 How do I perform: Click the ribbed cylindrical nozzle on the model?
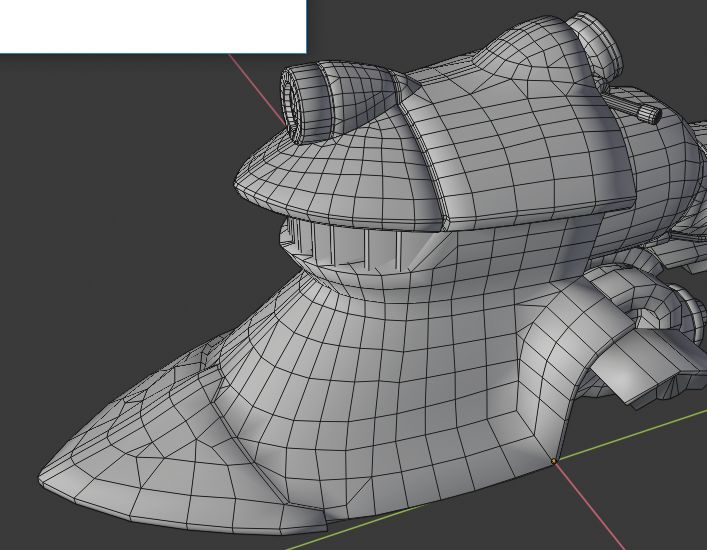(308, 103)
